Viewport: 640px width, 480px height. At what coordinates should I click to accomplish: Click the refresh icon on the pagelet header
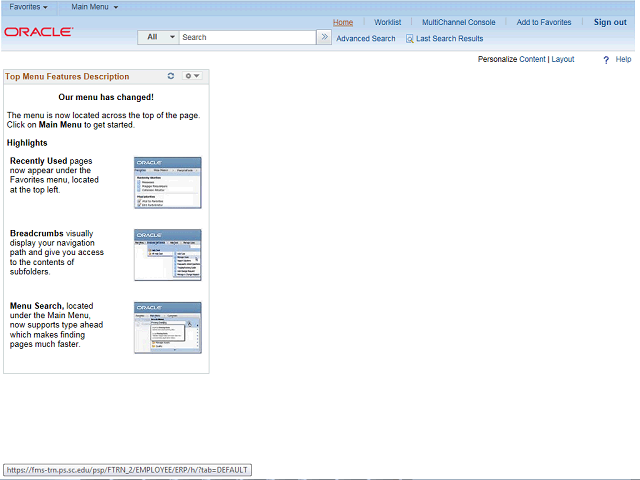tap(171, 76)
